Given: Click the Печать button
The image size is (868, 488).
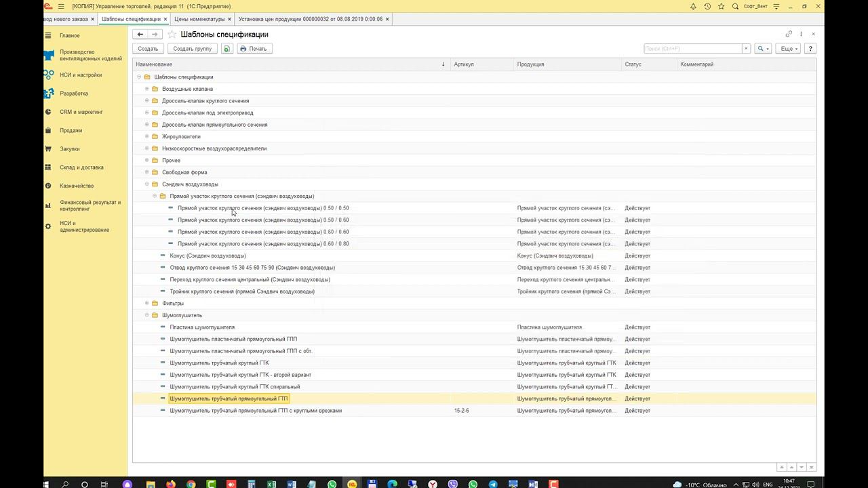Looking at the screenshot, I should pyautogui.click(x=254, y=49).
